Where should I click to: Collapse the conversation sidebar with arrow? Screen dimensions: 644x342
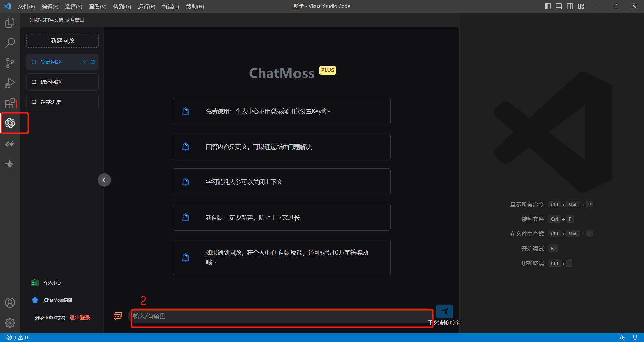click(104, 180)
